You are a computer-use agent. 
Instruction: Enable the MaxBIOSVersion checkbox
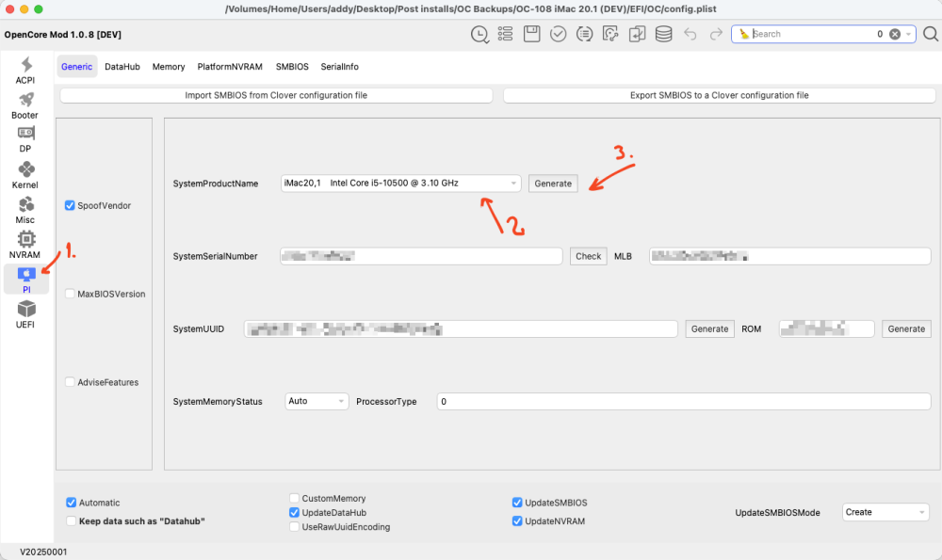pyautogui.click(x=70, y=294)
